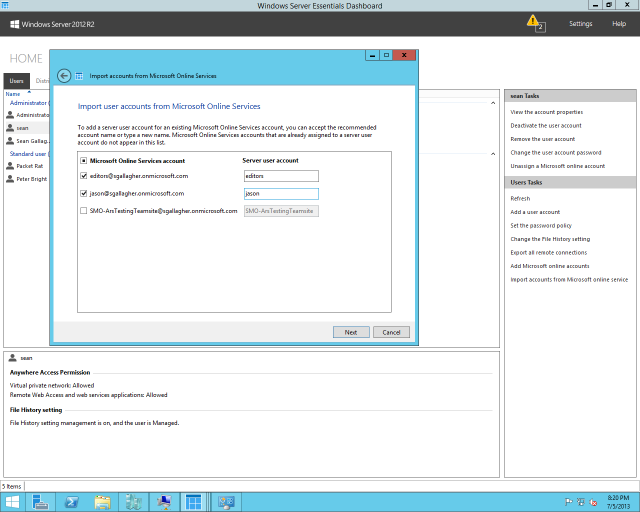Click Add Microsoft online accounts
Viewport: 640px width, 512px height.
(x=549, y=266)
